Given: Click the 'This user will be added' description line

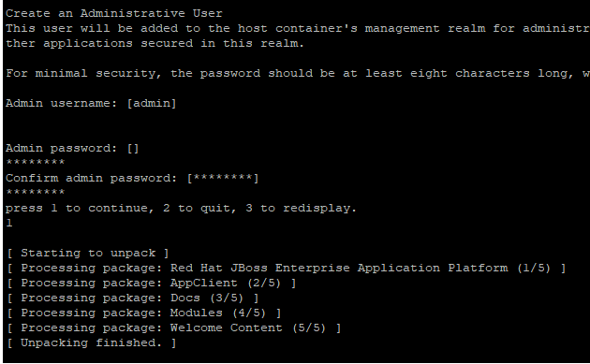Looking at the screenshot, I should click(x=298, y=29).
